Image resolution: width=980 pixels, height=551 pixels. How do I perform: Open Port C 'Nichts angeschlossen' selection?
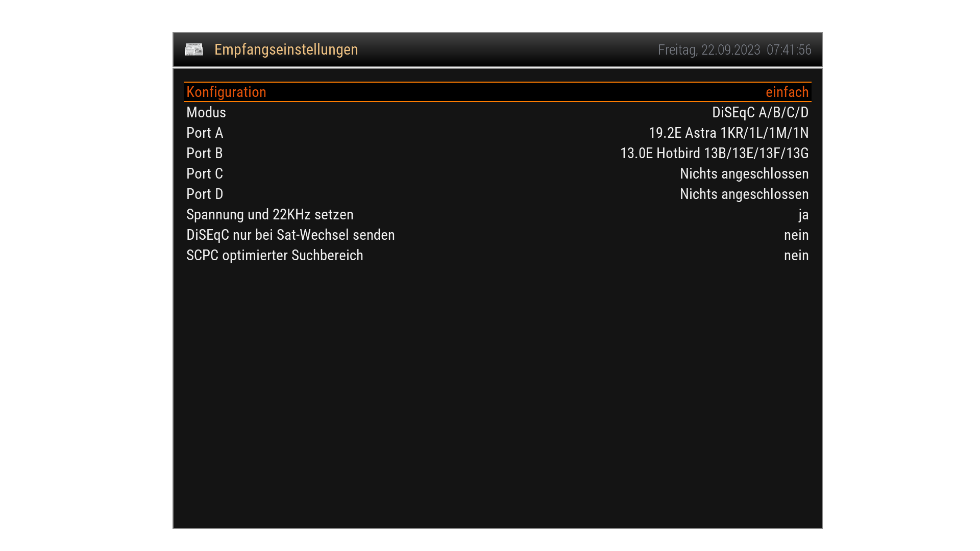tap(744, 174)
